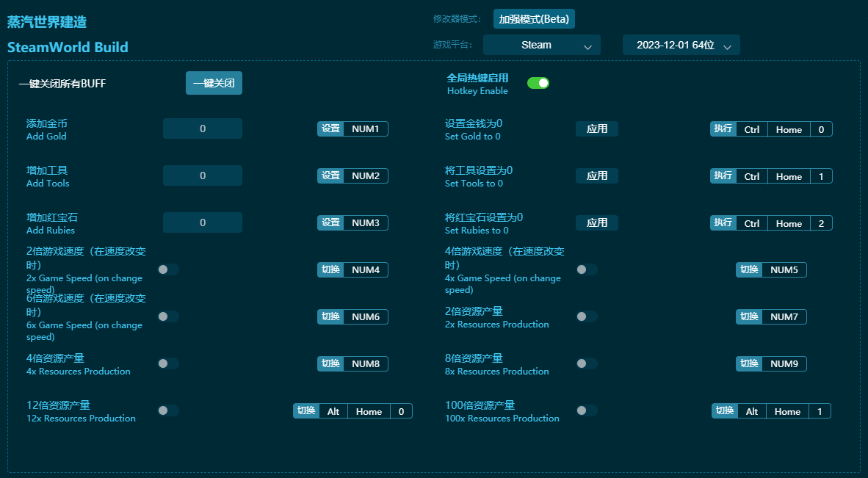Enable 8x Resources Production switch

coord(587,363)
